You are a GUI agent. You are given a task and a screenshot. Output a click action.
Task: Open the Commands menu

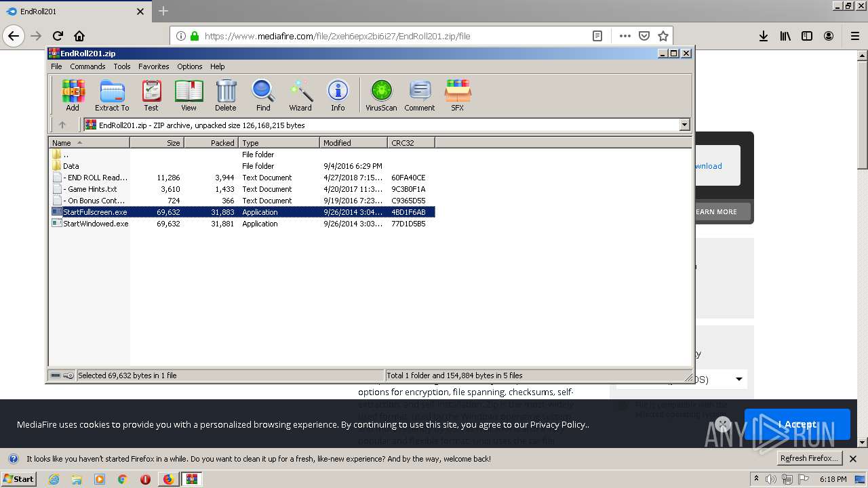click(x=87, y=66)
